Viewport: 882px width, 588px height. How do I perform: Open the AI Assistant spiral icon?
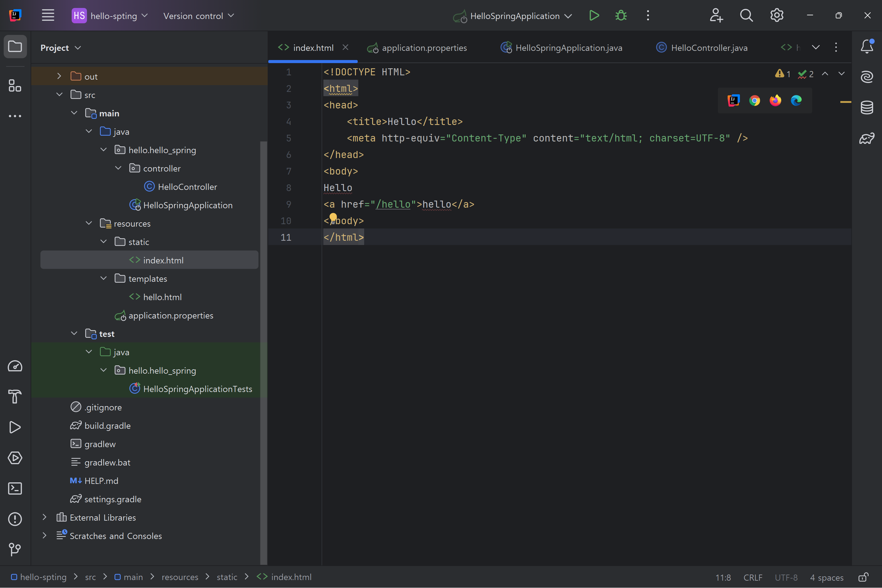click(x=867, y=77)
